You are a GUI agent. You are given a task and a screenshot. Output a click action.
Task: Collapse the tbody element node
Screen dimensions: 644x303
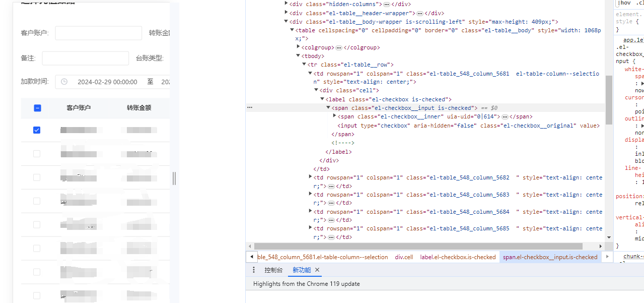[x=298, y=56]
